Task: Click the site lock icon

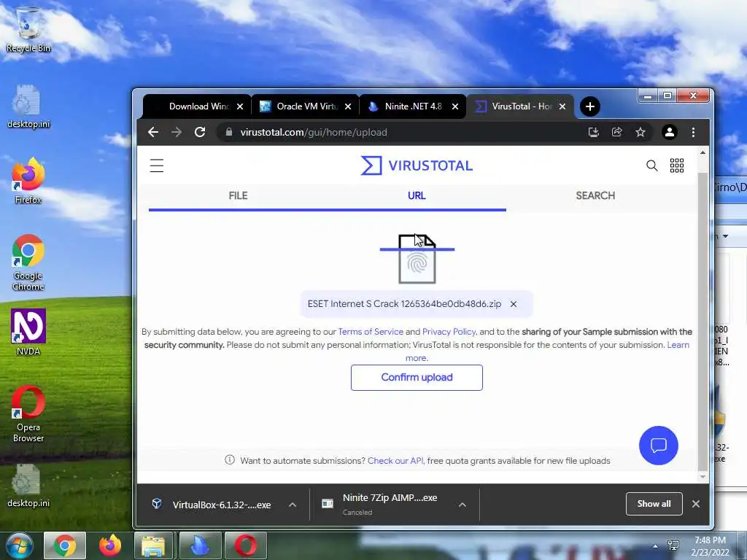Action: click(x=228, y=132)
